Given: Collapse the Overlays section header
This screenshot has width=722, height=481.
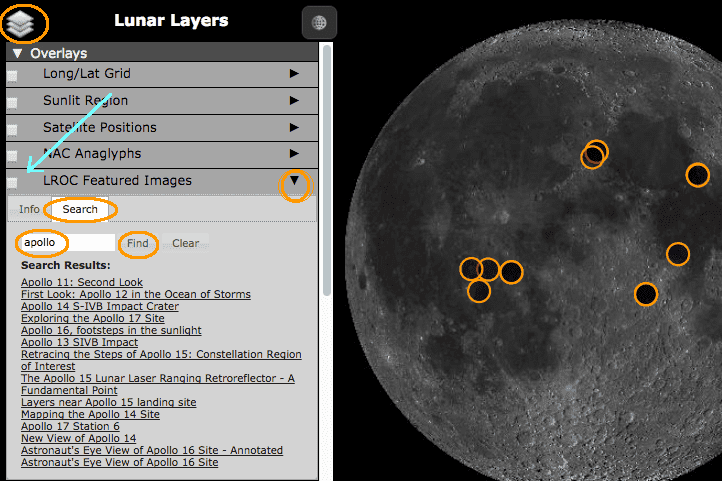Looking at the screenshot, I should (18, 53).
